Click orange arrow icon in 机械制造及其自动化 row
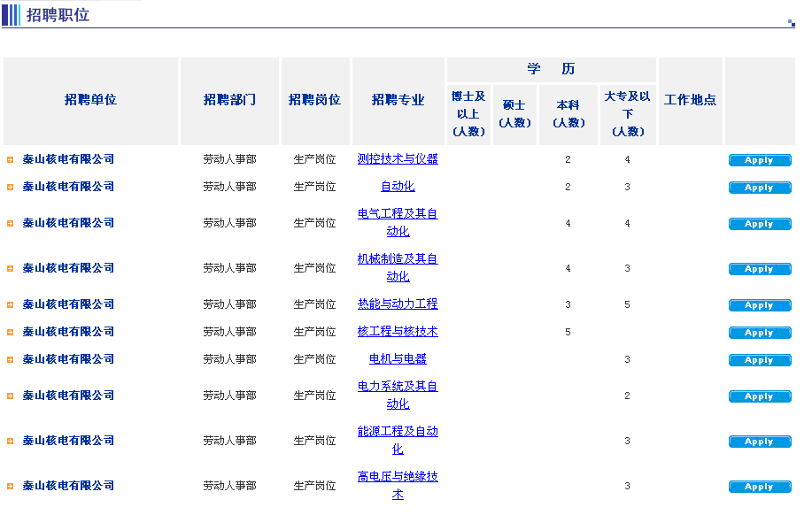812x515 pixels. click(x=10, y=269)
